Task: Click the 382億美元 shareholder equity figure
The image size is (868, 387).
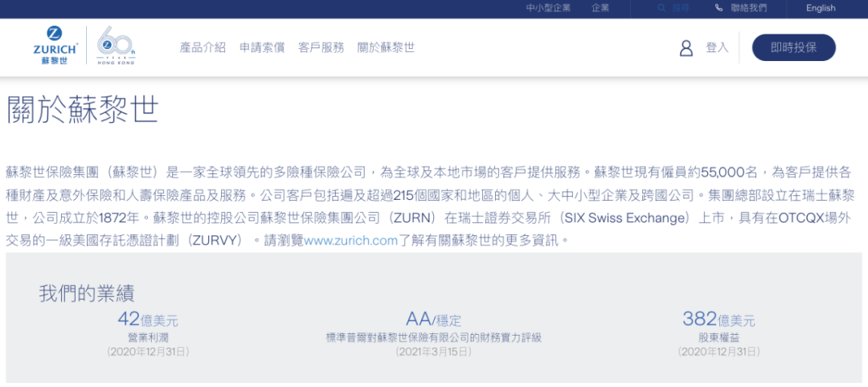Action: [x=719, y=320]
